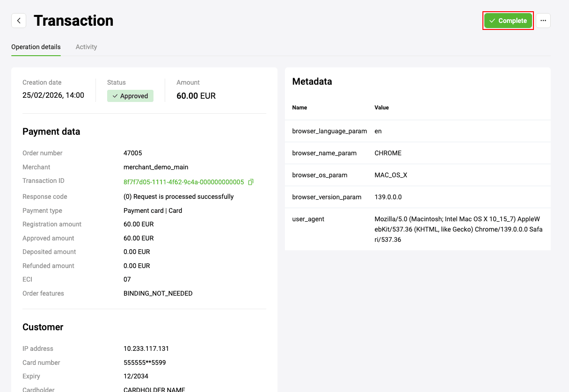This screenshot has width=569, height=392.
Task: Click the Metadata Value column header
Action: coord(381,108)
